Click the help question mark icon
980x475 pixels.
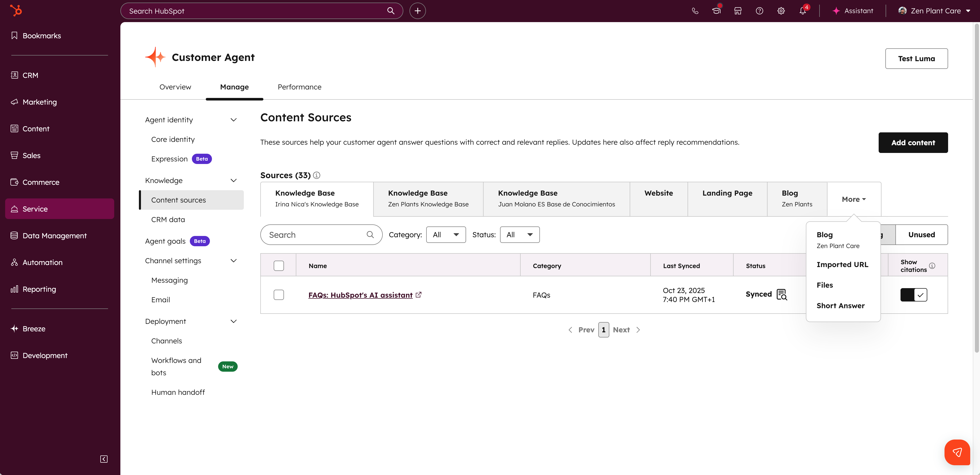coord(759,11)
